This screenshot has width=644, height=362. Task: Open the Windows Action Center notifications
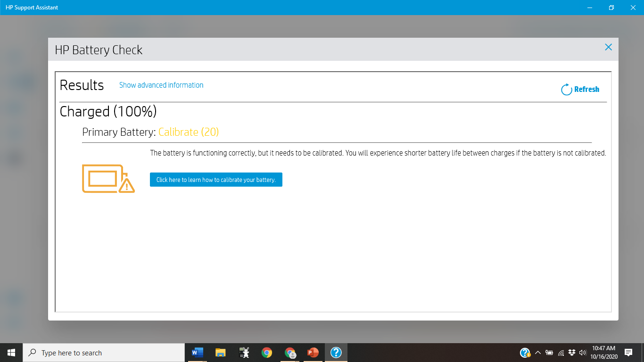click(628, 353)
